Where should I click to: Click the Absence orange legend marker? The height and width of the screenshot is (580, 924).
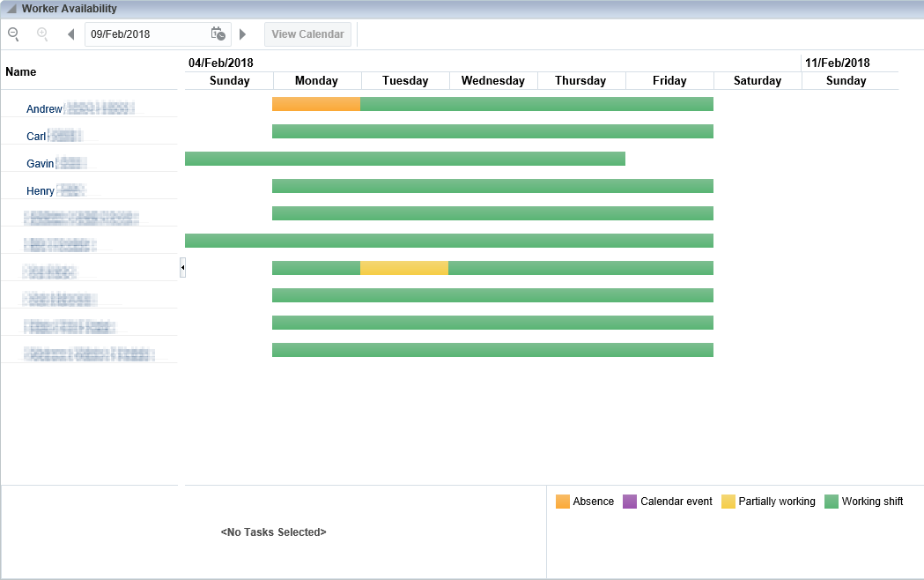pos(561,501)
